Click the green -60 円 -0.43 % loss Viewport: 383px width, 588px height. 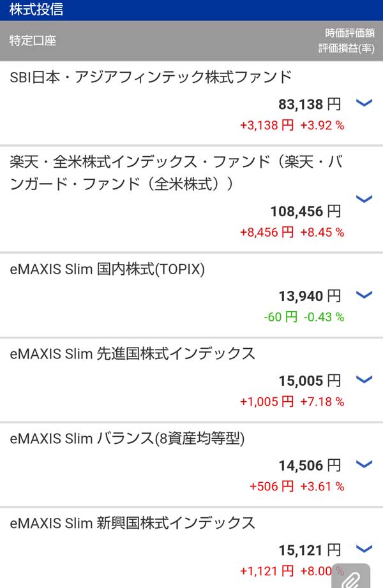(303, 317)
